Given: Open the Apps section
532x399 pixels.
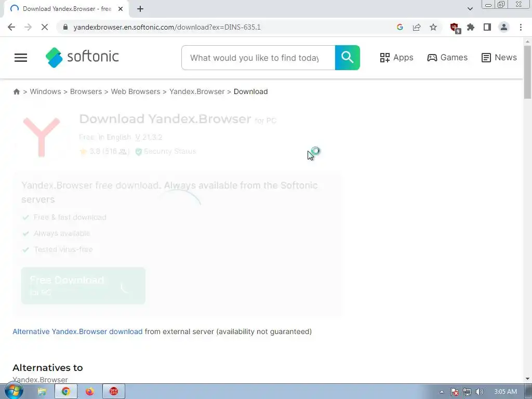Looking at the screenshot, I should click(x=396, y=58).
